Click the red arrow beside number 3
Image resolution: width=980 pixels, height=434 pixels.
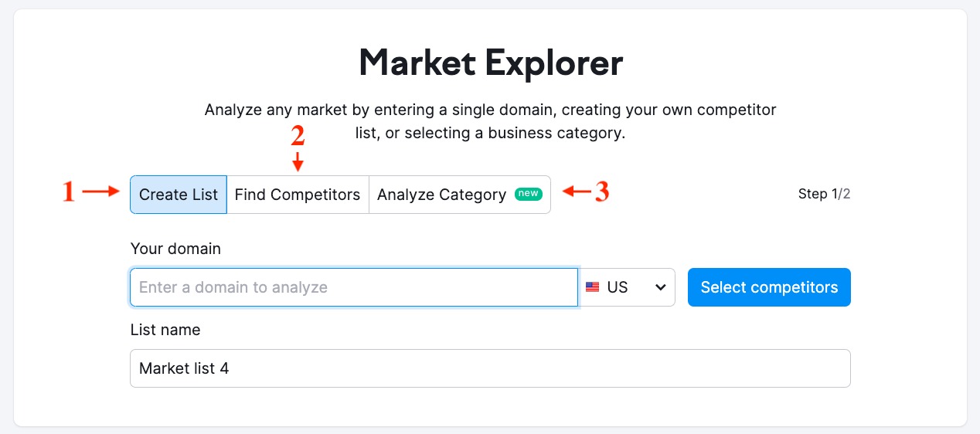coord(577,191)
